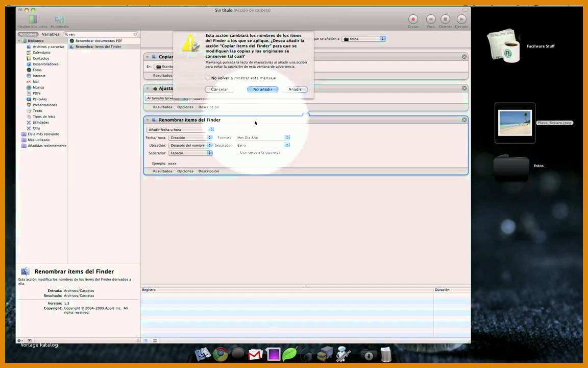Select Presentaciones library category
The height and width of the screenshot is (368, 588).
pyautogui.click(x=44, y=105)
